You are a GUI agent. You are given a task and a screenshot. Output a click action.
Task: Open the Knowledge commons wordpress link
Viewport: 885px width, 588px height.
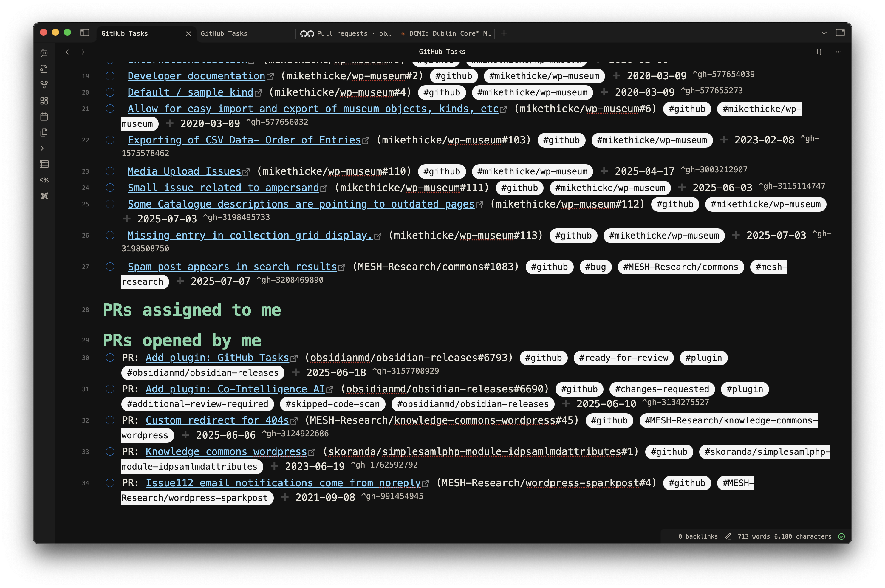coord(226,452)
